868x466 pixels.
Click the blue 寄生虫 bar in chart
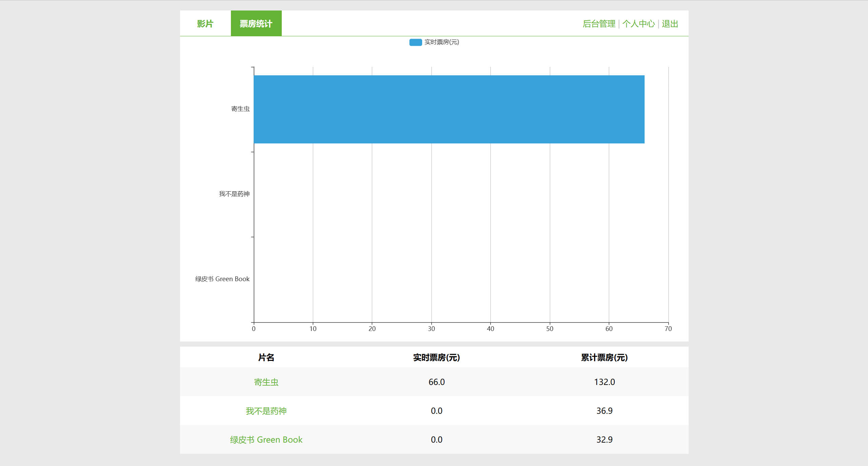coord(449,109)
